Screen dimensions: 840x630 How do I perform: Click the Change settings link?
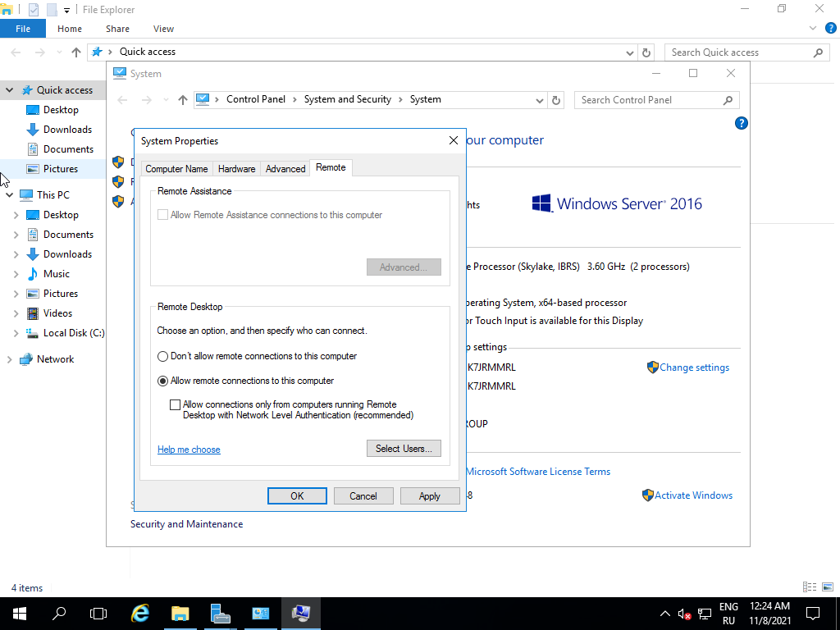pos(694,367)
